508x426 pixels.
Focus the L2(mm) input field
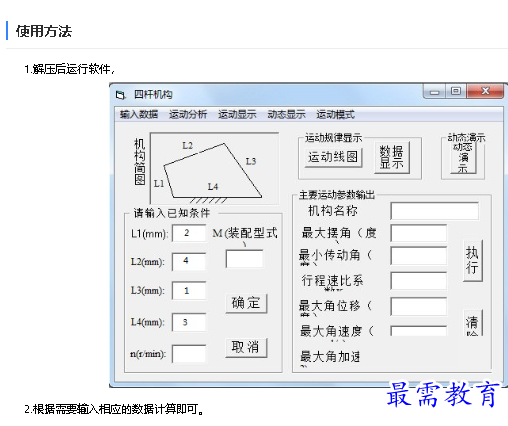coord(189,261)
